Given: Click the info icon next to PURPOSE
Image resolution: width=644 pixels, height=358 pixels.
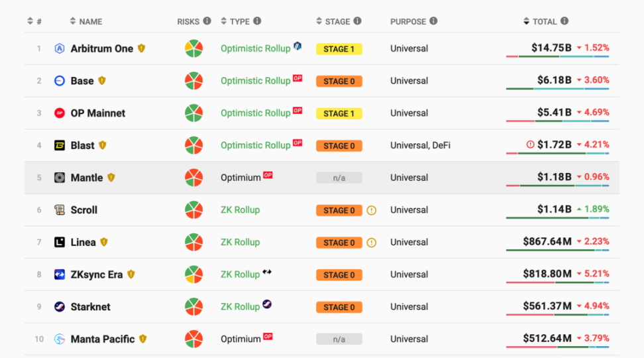Looking at the screenshot, I should (433, 21).
